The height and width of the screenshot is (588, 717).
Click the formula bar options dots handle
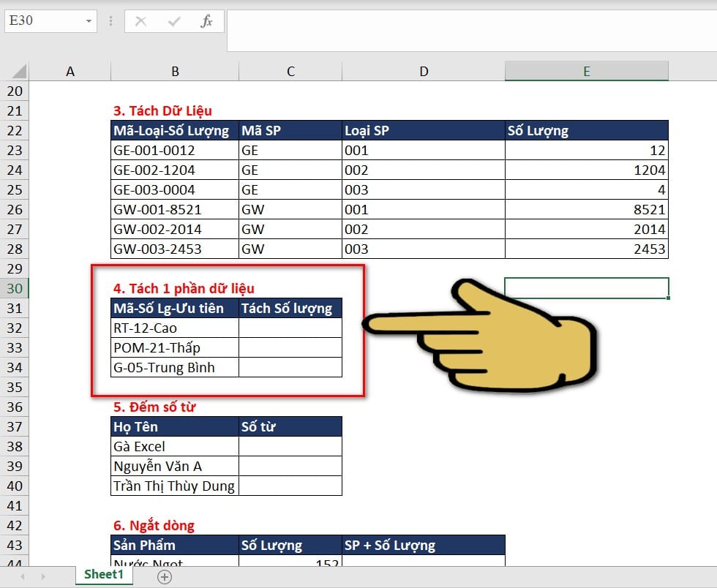(110, 21)
